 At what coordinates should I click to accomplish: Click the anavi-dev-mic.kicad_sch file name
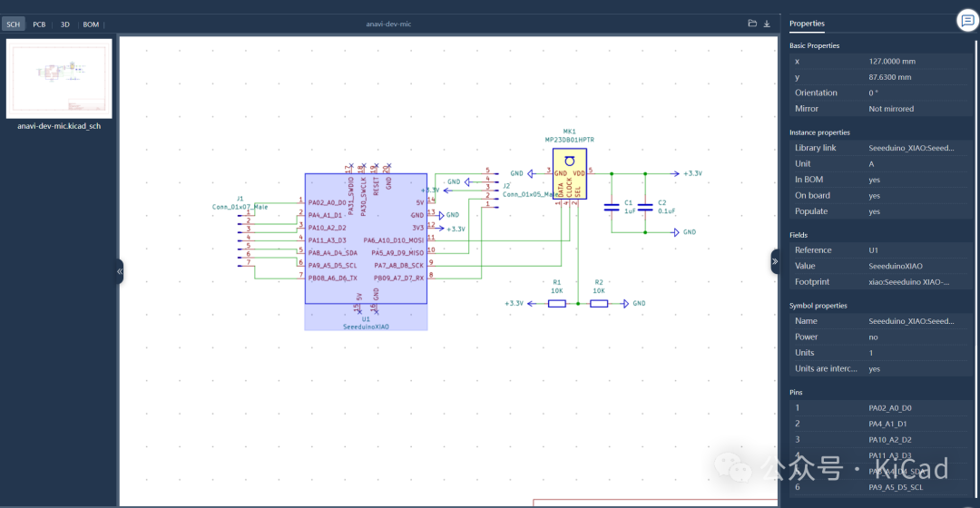click(59, 126)
